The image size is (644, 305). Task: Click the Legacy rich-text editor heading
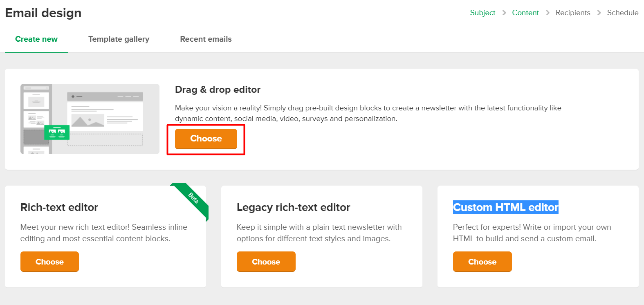[293, 207]
